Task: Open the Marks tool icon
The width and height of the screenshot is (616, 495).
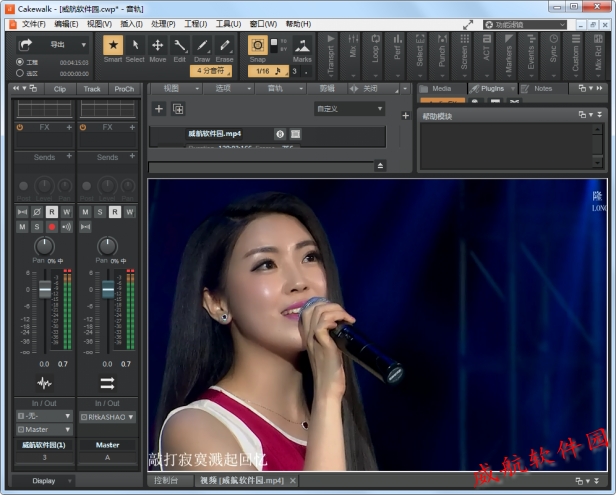Action: [301, 46]
